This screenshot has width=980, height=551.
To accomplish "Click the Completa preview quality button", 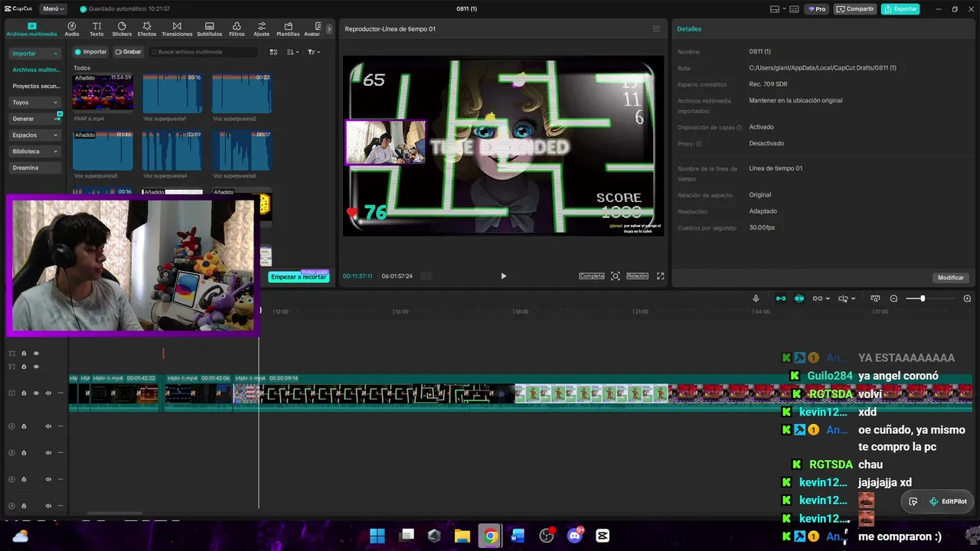I will [x=592, y=276].
